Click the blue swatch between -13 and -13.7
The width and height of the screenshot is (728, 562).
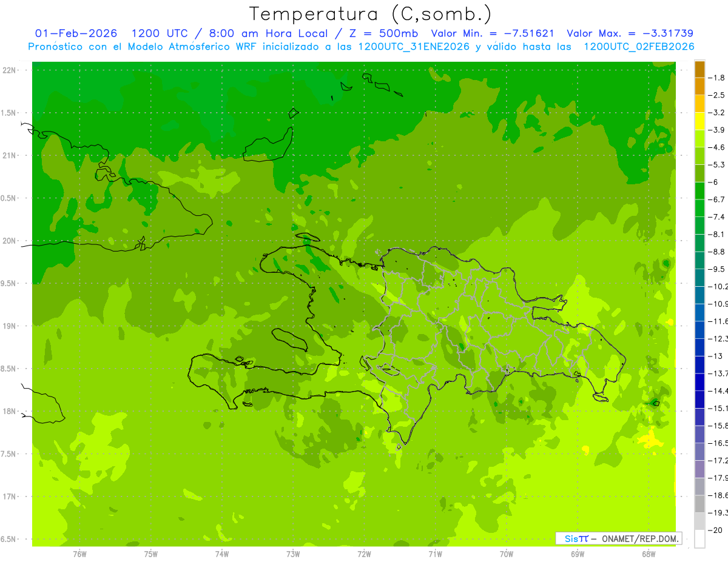pyautogui.click(x=699, y=364)
